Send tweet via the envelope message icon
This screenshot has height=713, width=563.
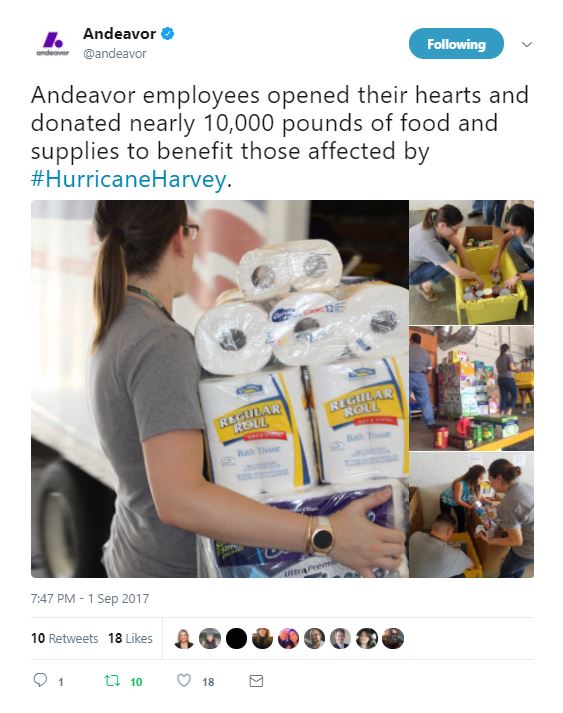point(256,681)
